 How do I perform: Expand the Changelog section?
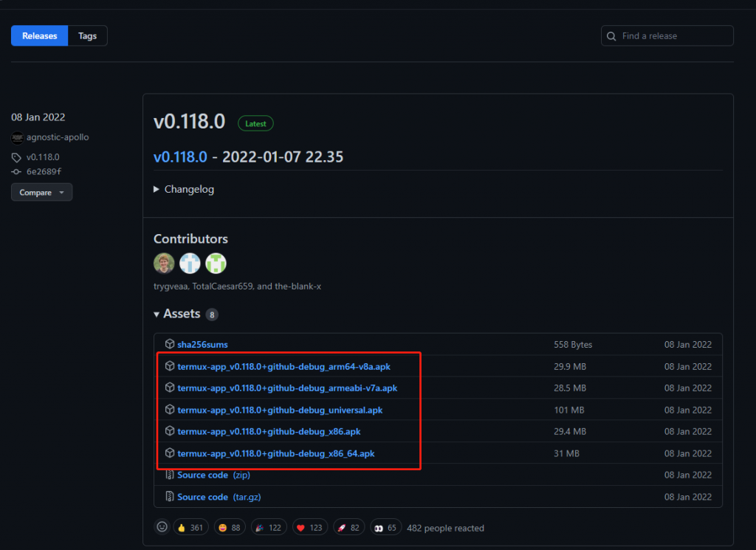(x=184, y=190)
